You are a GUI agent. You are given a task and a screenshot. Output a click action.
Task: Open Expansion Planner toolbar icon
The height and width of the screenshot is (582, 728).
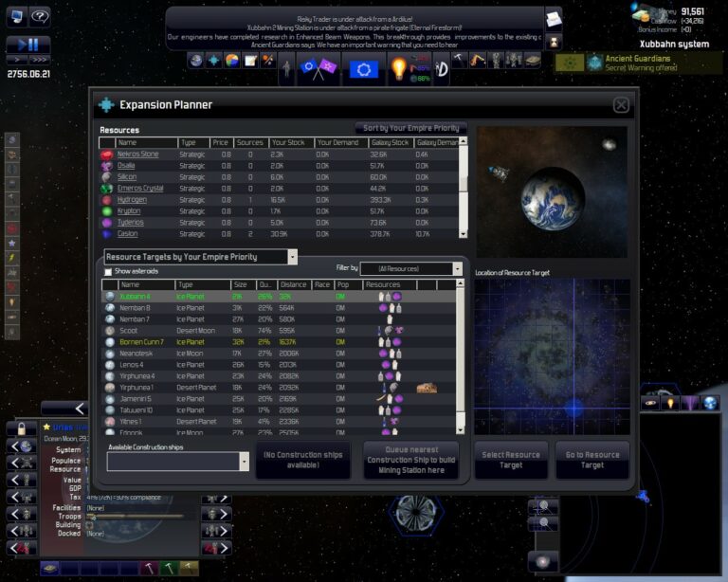[213, 61]
